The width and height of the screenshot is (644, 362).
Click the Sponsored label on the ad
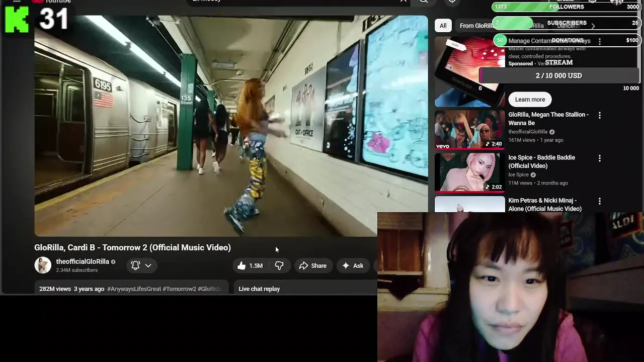[520, 63]
